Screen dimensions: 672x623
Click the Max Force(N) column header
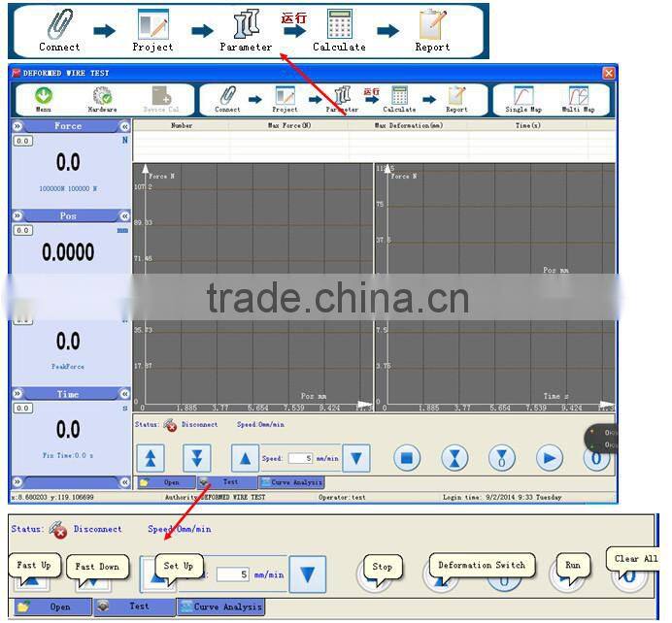(289, 125)
